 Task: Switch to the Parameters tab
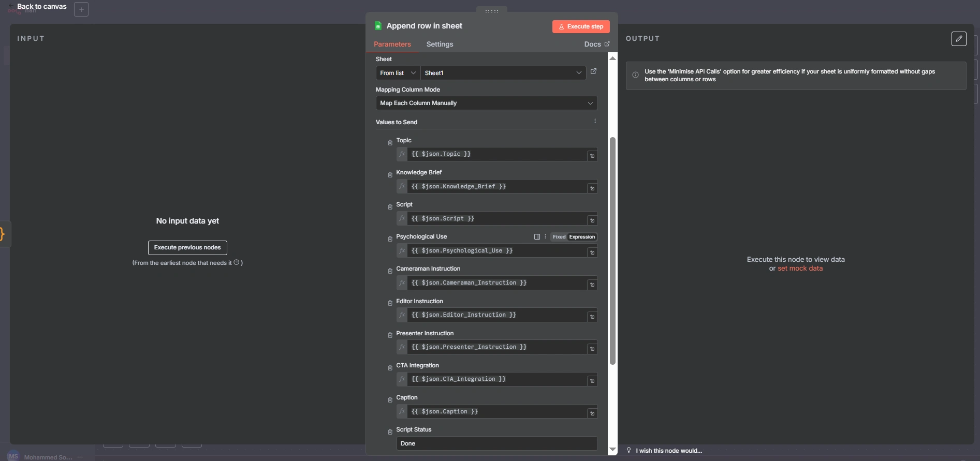pyautogui.click(x=392, y=44)
